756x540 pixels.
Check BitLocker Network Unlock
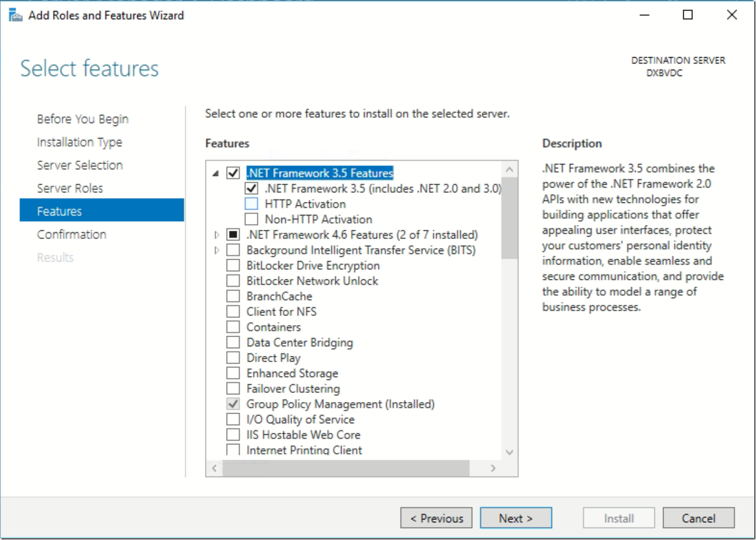click(x=233, y=281)
